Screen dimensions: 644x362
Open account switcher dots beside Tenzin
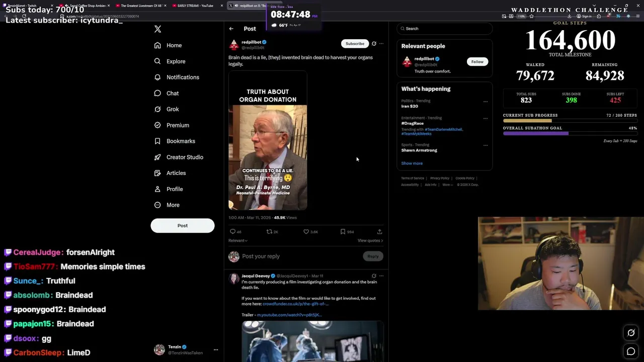tap(216, 350)
